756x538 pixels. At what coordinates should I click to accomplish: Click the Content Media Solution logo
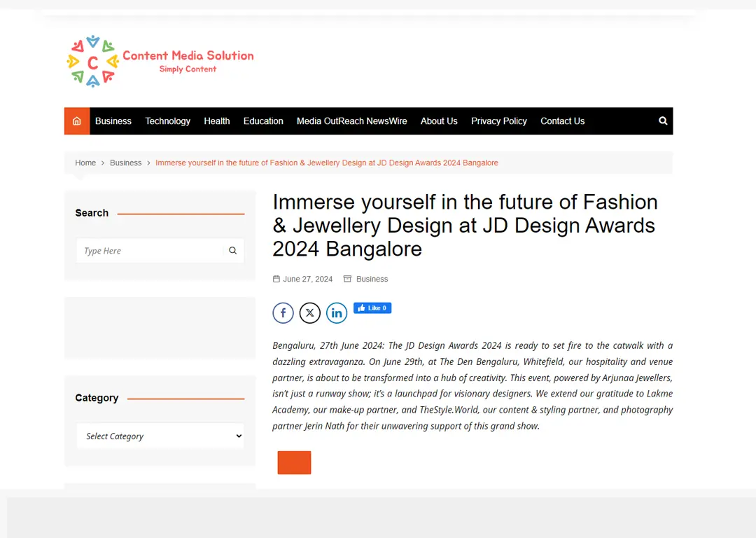coord(160,61)
